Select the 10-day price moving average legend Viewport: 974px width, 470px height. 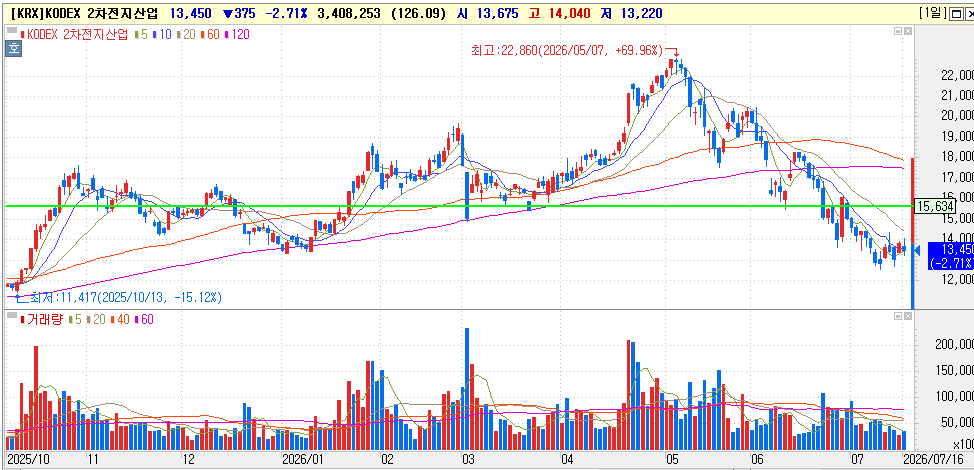tap(162, 35)
